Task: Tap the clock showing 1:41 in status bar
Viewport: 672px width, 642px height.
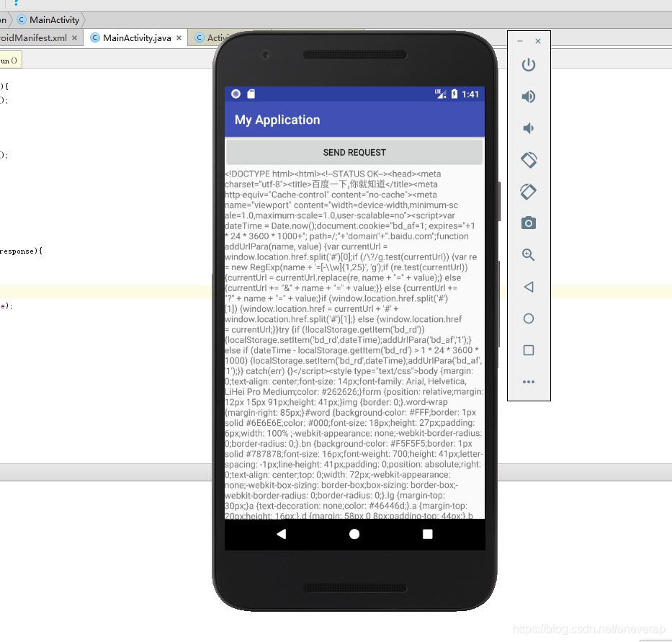Action: coord(470,94)
